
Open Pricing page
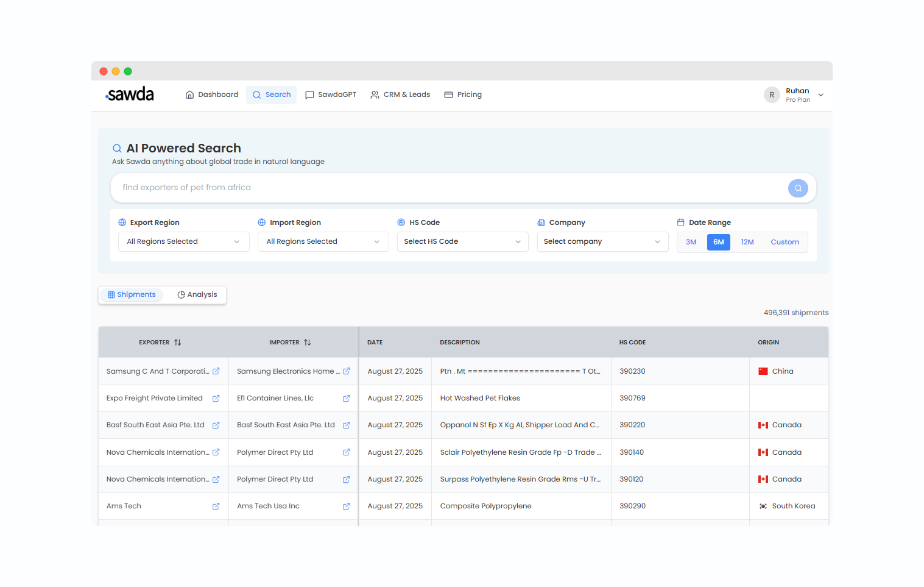pos(463,94)
